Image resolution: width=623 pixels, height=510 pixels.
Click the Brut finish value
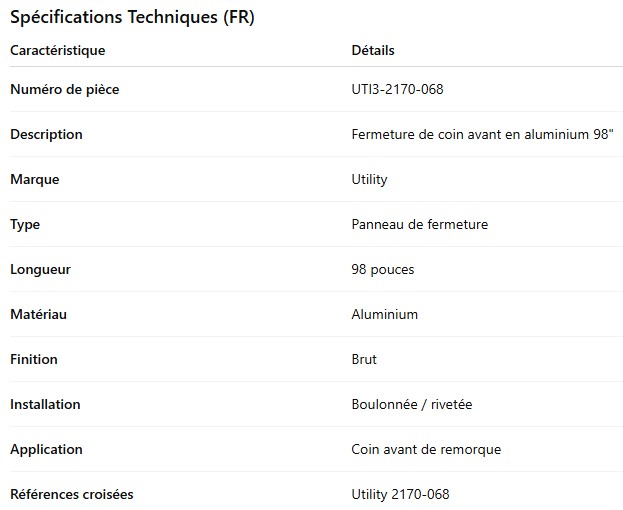[x=364, y=359]
